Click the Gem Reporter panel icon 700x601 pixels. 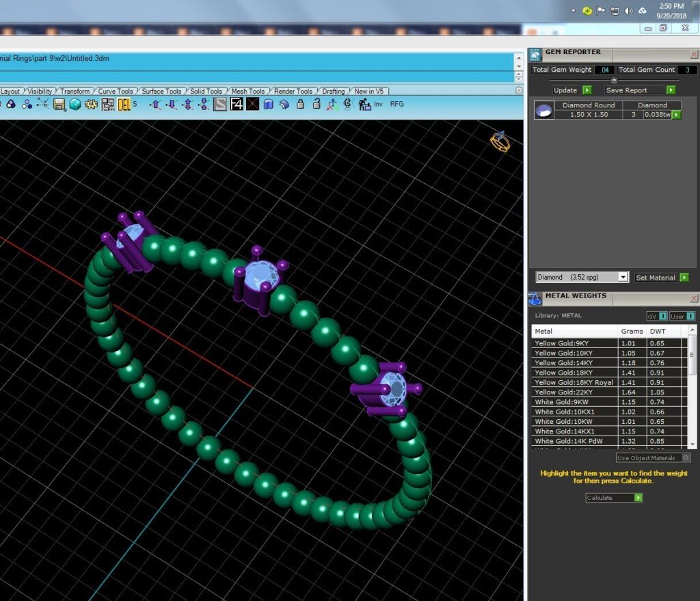(535, 55)
